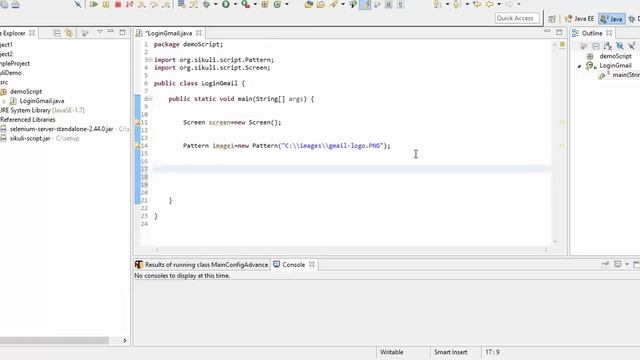Toggle Mark Occurrences in the toolbar

pos(365,4)
